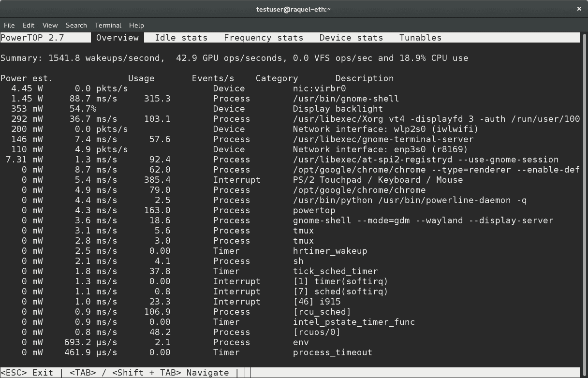Switch to the Frequency stats tab
Image resolution: width=588 pixels, height=378 pixels.
[x=264, y=37]
